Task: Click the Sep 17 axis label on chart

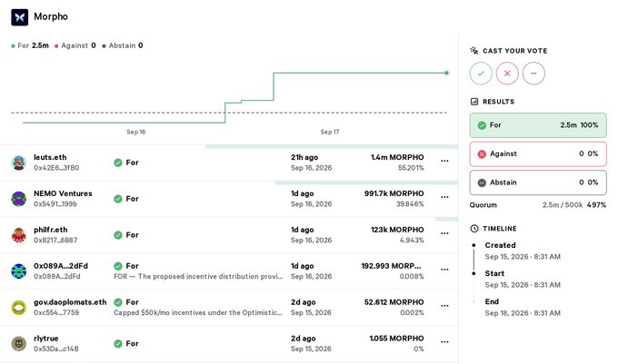Action: coord(330,132)
